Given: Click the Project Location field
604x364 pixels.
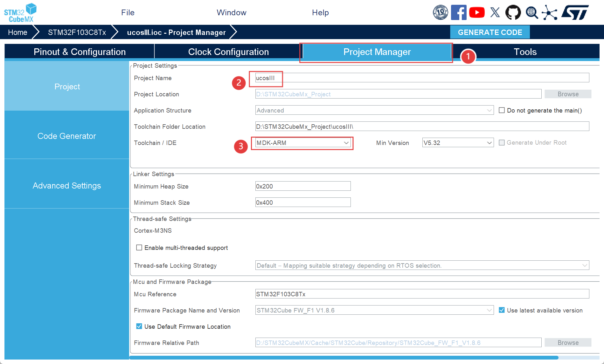Looking at the screenshot, I should [x=398, y=94].
